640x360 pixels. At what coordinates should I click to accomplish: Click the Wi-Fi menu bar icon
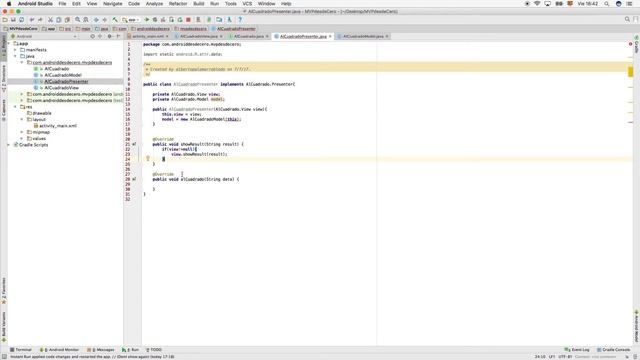click(x=537, y=4)
